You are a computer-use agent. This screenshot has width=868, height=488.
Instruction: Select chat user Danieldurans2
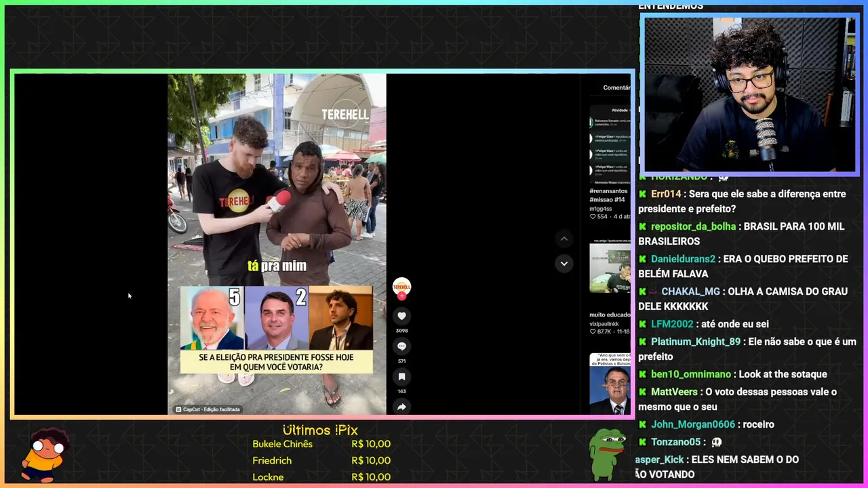pyautogui.click(x=683, y=259)
